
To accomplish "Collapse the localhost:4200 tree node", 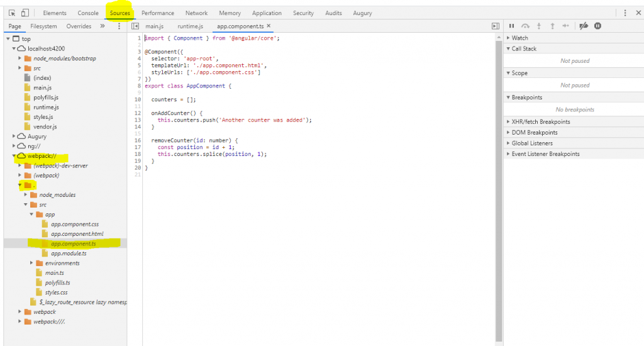I will 14,48.
